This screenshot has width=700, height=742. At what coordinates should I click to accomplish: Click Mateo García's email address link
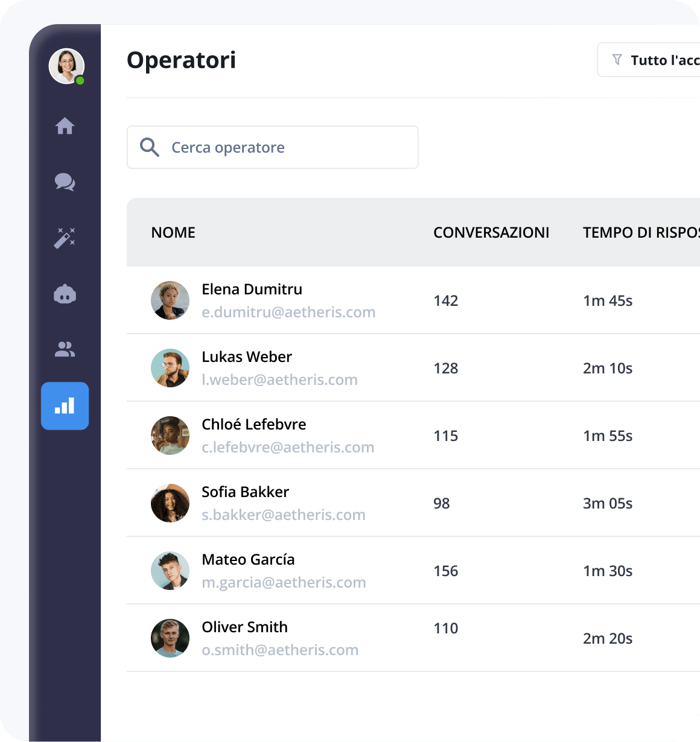tap(284, 582)
